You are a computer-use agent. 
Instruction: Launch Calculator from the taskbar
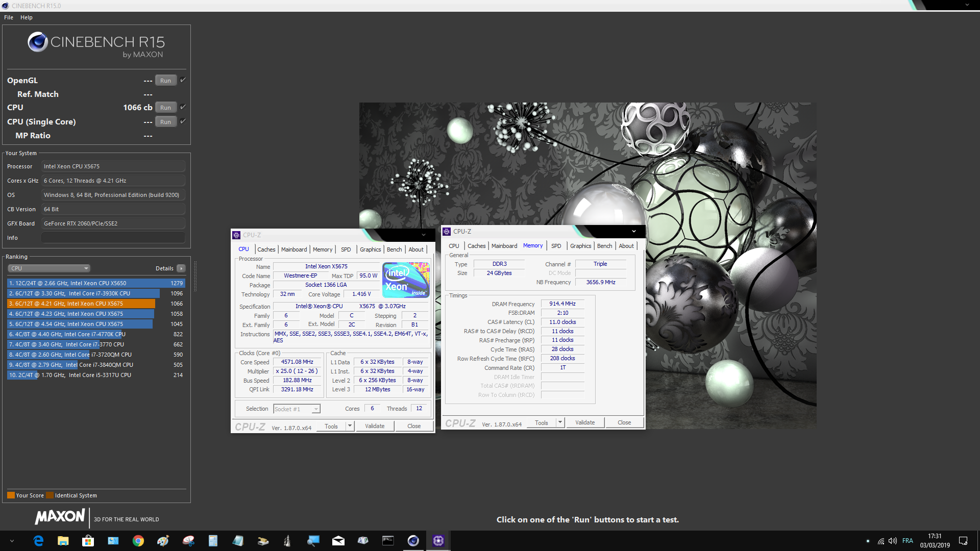click(213, 540)
